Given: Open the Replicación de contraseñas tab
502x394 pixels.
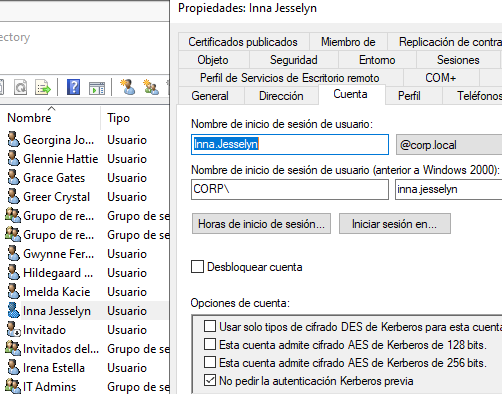Looking at the screenshot, I should pos(445,42).
